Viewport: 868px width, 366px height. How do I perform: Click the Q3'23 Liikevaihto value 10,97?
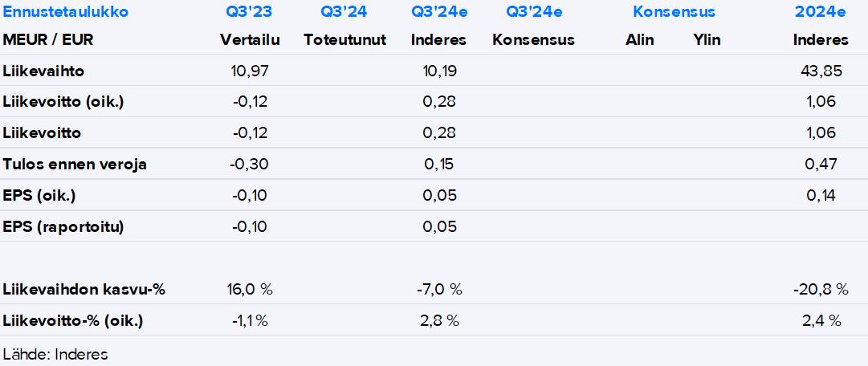[249, 71]
